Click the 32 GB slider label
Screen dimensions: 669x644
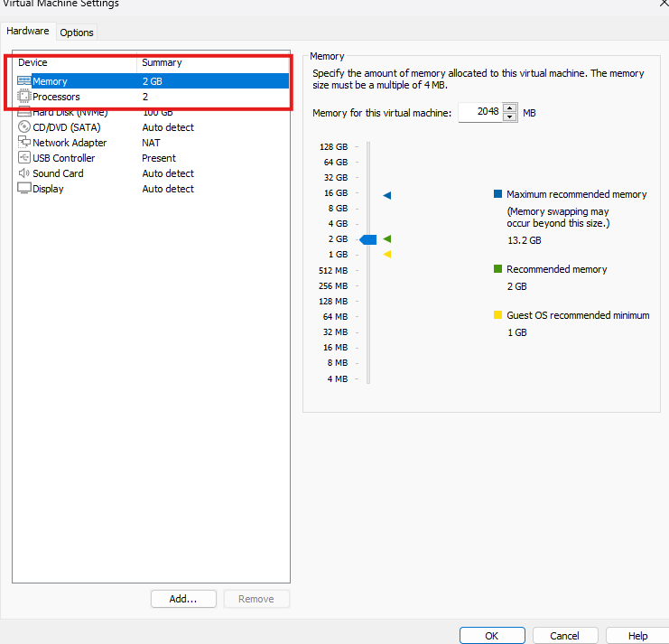click(335, 178)
